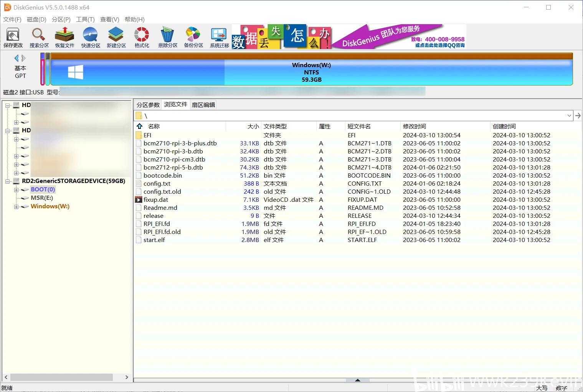Open the 搜索分区 search partition tool

[x=39, y=38]
